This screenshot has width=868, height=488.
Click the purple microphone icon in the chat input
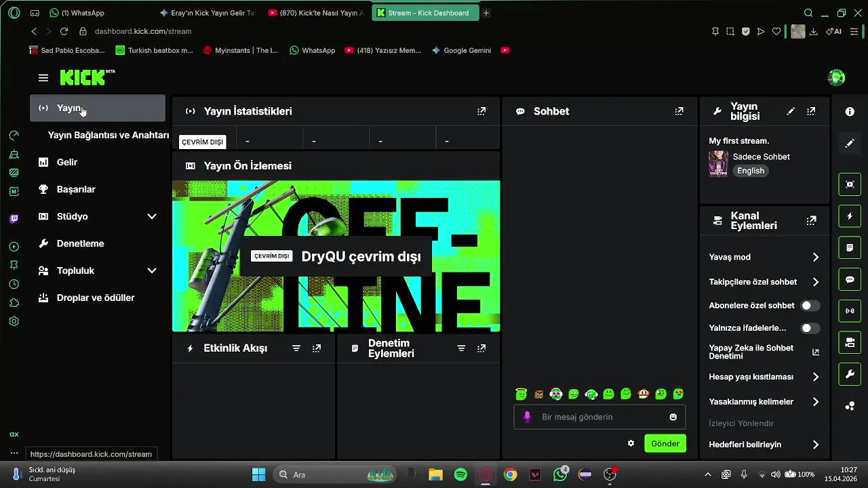[x=528, y=417]
